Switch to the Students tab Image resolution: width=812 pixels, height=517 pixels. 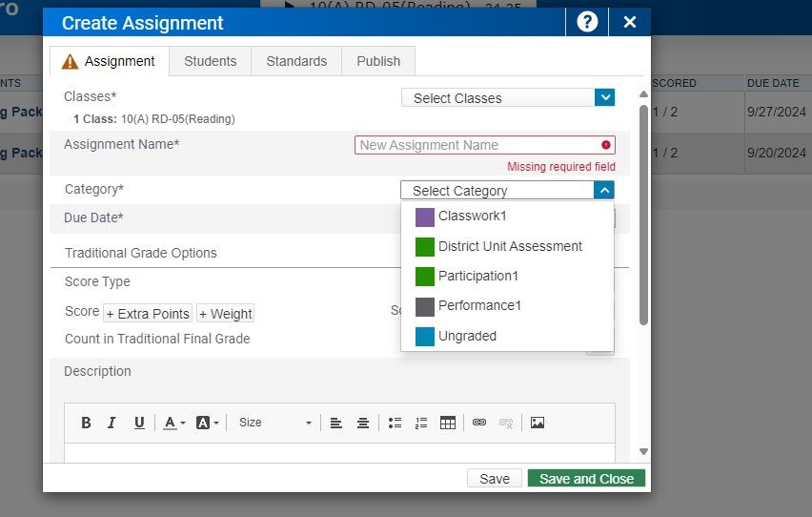(210, 61)
